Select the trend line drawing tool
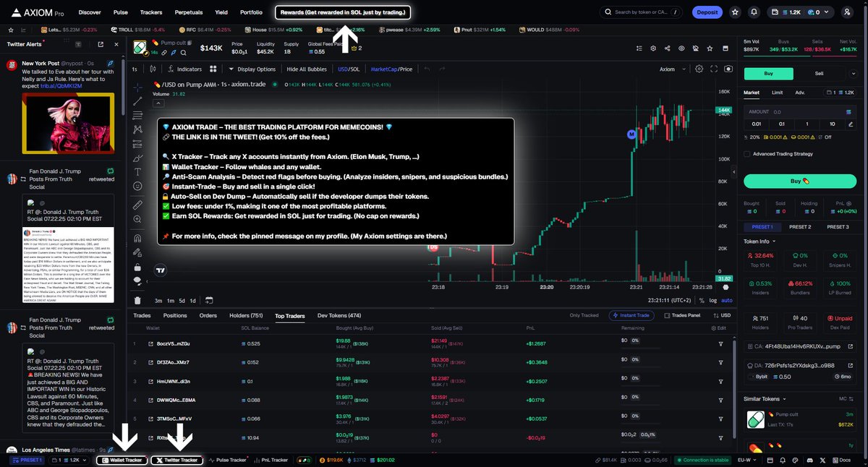 click(138, 100)
